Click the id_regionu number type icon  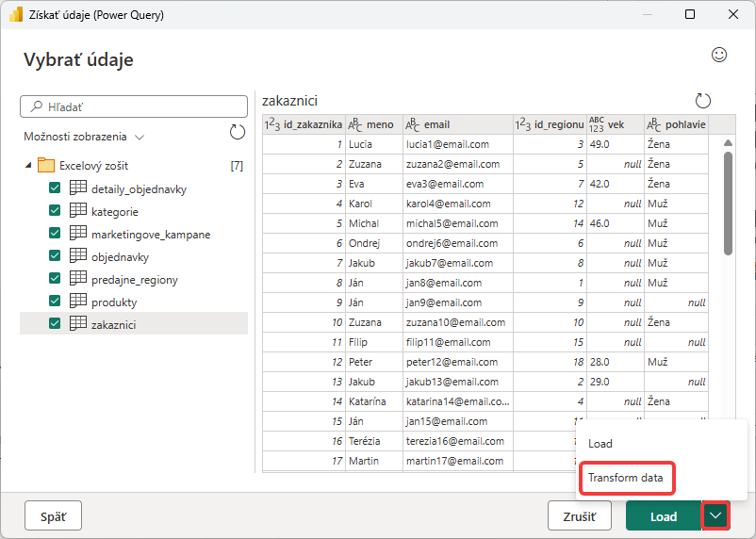tap(523, 124)
